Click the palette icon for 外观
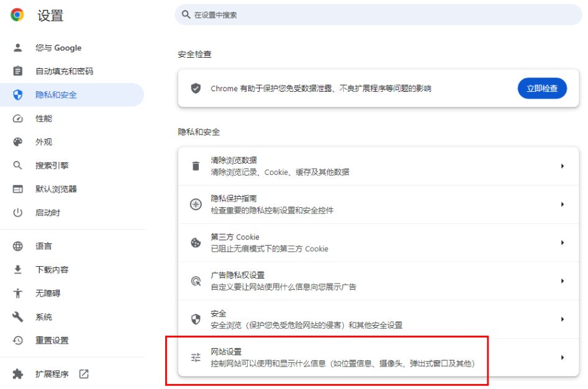 coord(17,141)
